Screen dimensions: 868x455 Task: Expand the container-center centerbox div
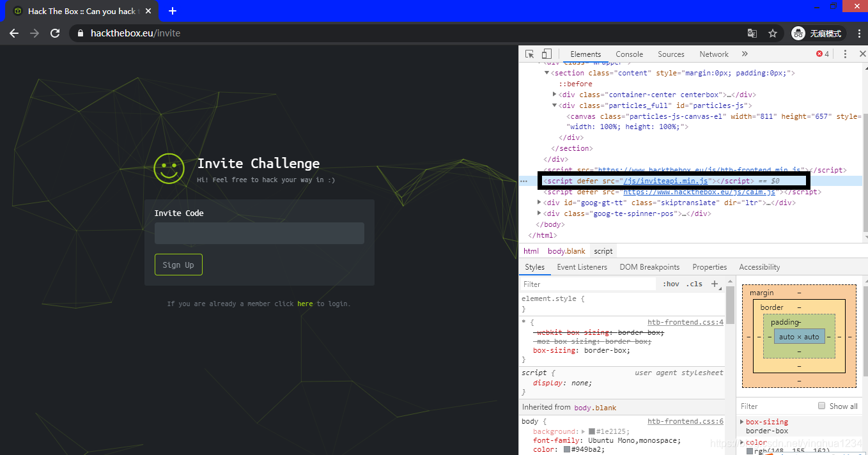(555, 95)
